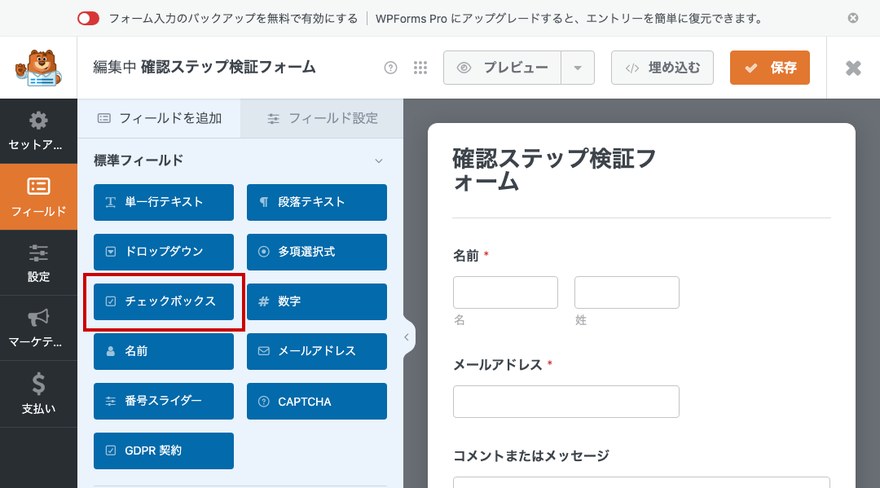Collapse the 標準フィールド section chevron
This screenshot has height=488, width=880.
coord(379,161)
